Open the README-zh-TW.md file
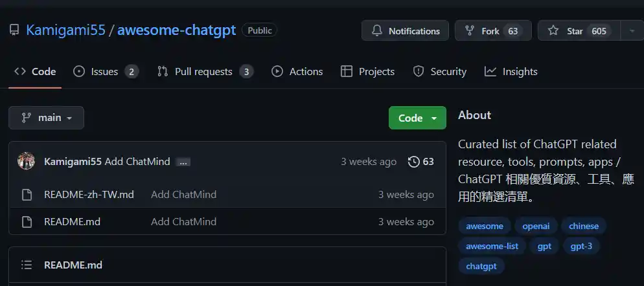The image size is (644, 286). coord(89,194)
